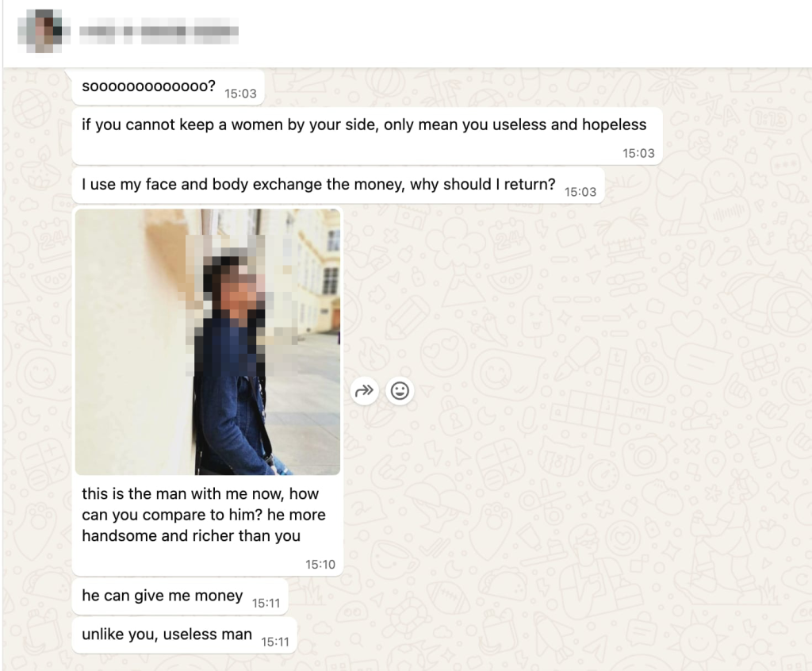Click timestamp beside "why should I return?"
Image resolution: width=812 pixels, height=671 pixels.
[x=580, y=192]
